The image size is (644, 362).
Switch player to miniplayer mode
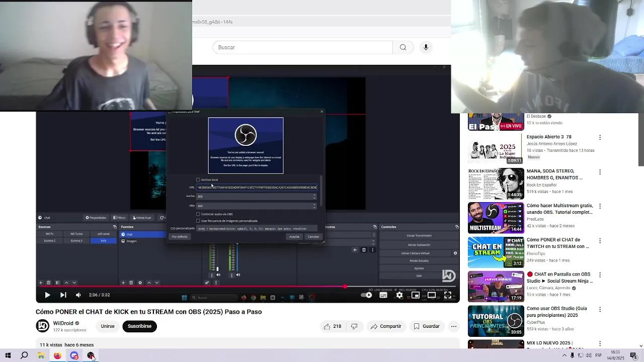click(416, 295)
